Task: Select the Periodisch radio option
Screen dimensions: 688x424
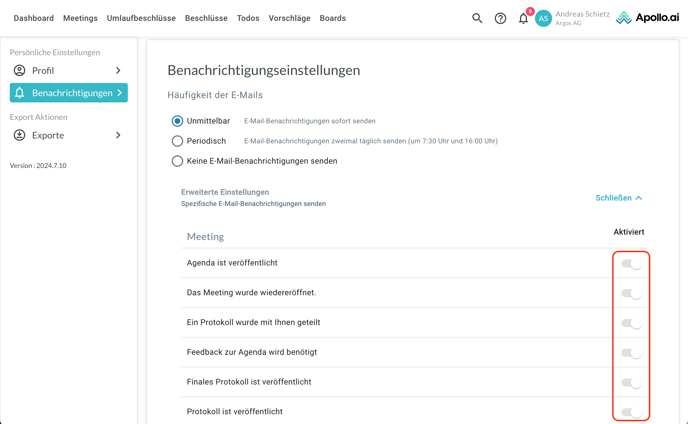Action: (177, 141)
